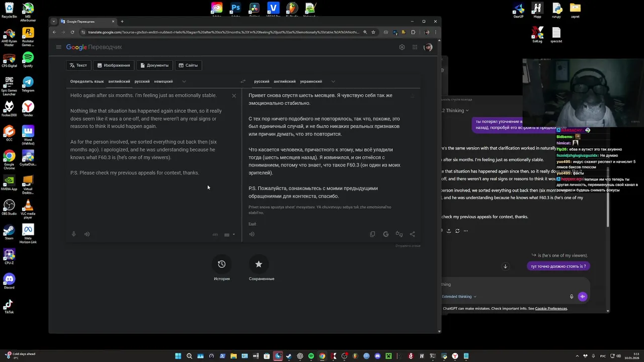Select the Текст translation mode
The width and height of the screenshot is (644, 362).
(78, 65)
